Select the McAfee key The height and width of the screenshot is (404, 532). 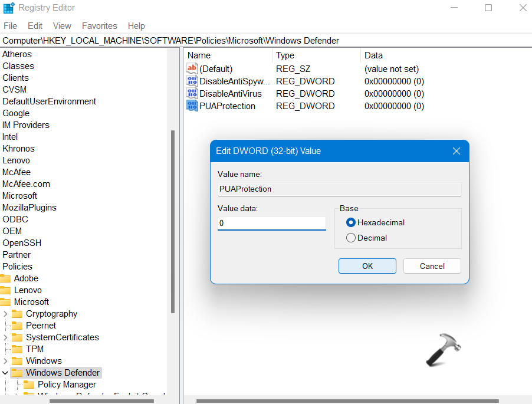[17, 172]
